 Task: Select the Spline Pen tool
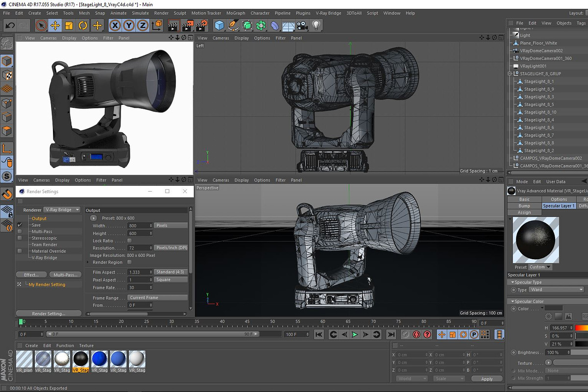[x=234, y=25]
